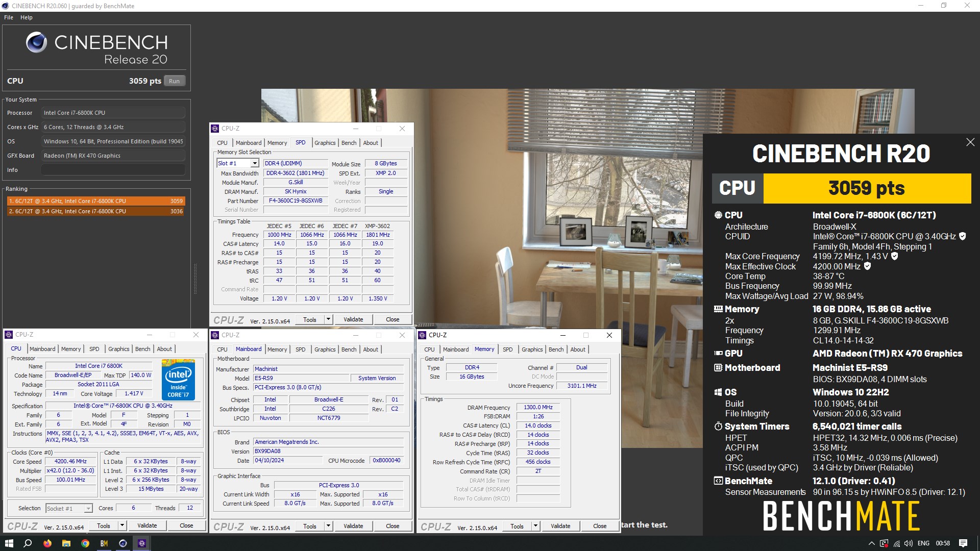Open the taskbar clock showing 00:58
Viewport: 980px width, 551px height.
943,543
